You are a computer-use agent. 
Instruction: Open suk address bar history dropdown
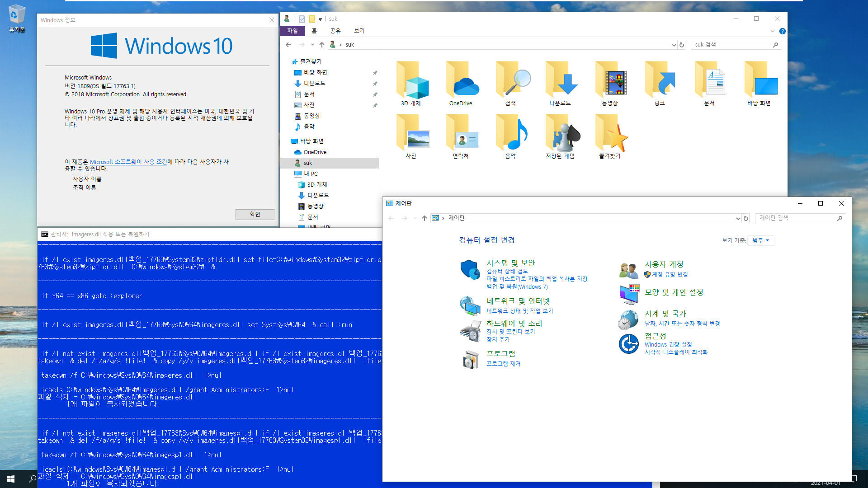(x=674, y=45)
